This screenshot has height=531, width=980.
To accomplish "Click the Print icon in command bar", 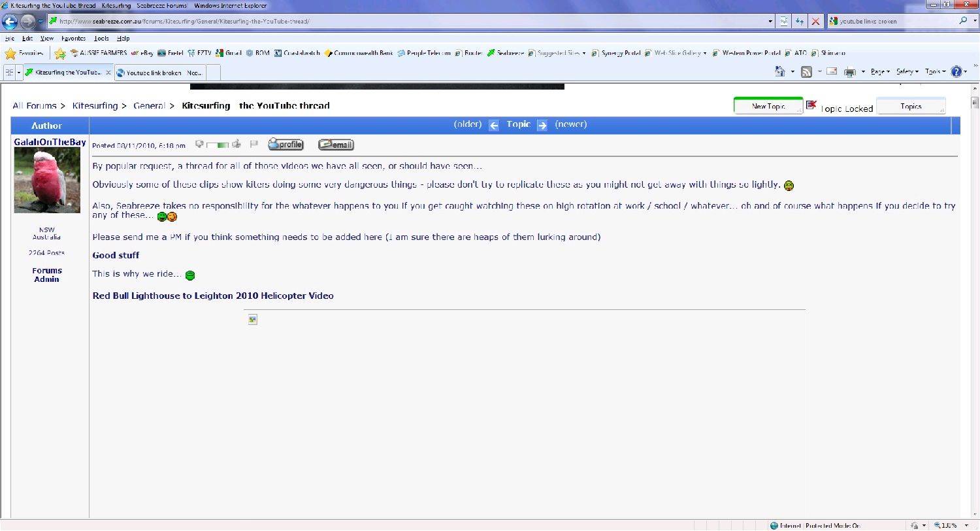I will click(x=850, y=72).
